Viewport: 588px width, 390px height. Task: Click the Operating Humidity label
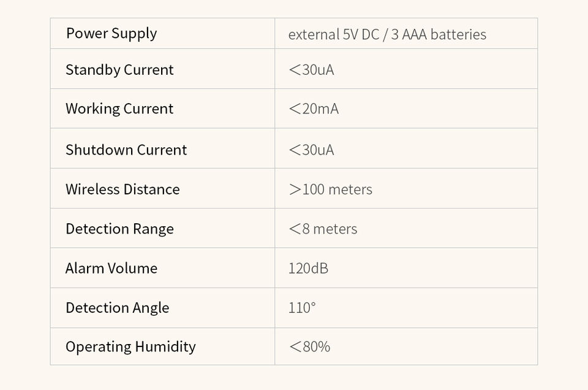pos(130,347)
